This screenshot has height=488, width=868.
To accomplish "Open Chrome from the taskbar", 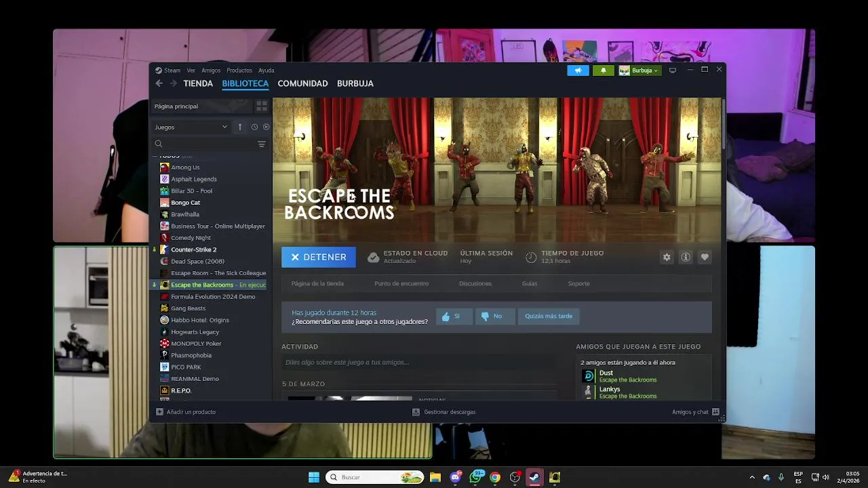I will point(495,477).
